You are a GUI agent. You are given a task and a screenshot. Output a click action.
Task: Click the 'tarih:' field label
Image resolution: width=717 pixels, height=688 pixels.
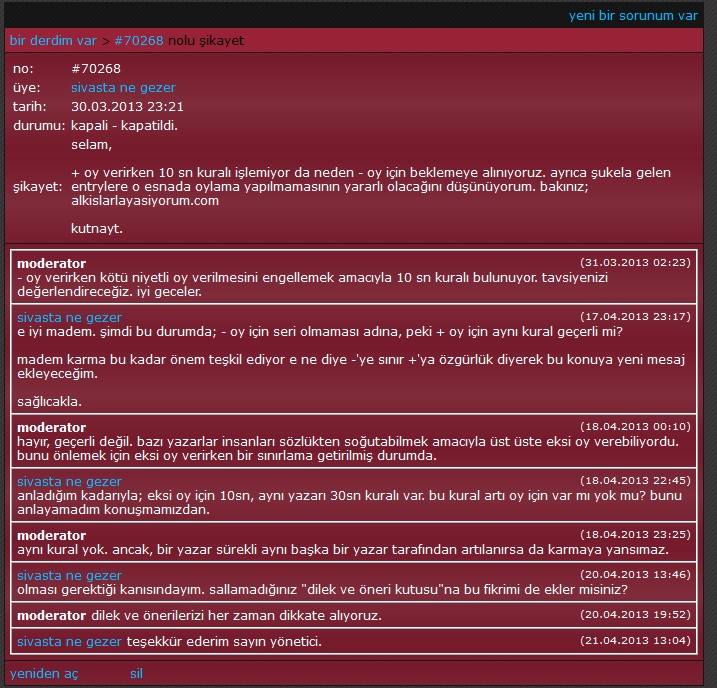[x=30, y=107]
